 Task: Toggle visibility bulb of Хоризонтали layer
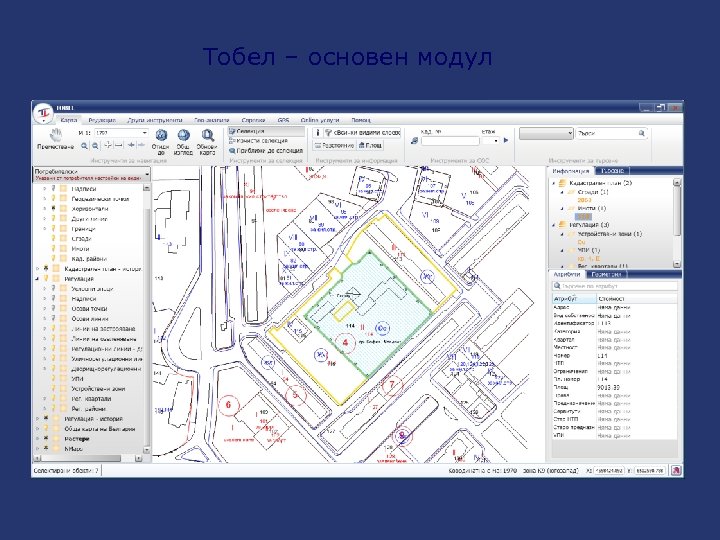(x=53, y=208)
